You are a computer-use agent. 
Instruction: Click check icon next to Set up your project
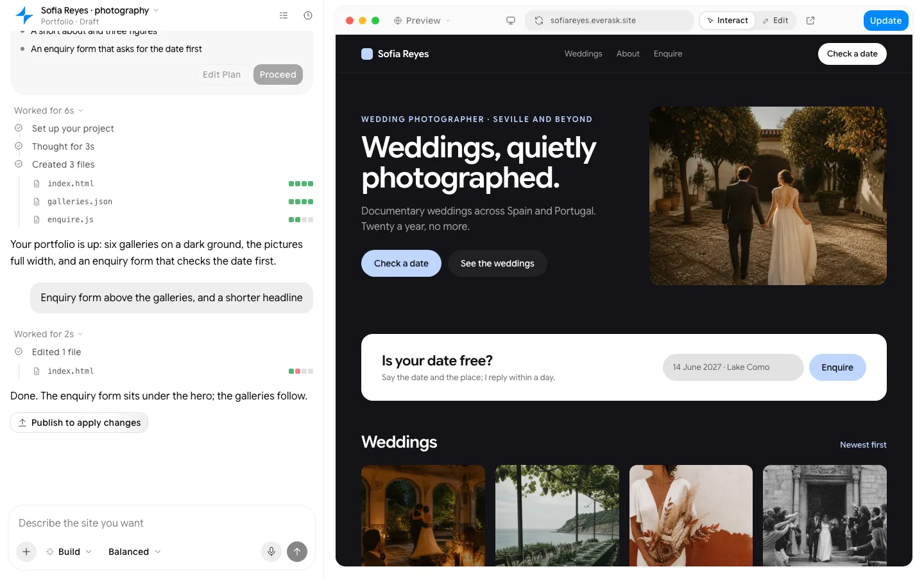19,128
